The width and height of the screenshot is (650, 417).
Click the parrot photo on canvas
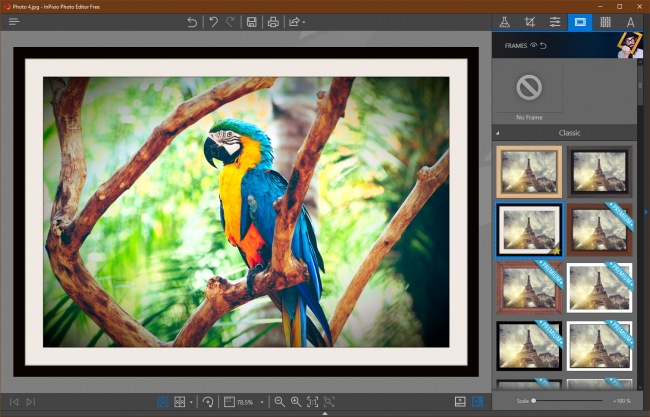click(x=246, y=212)
